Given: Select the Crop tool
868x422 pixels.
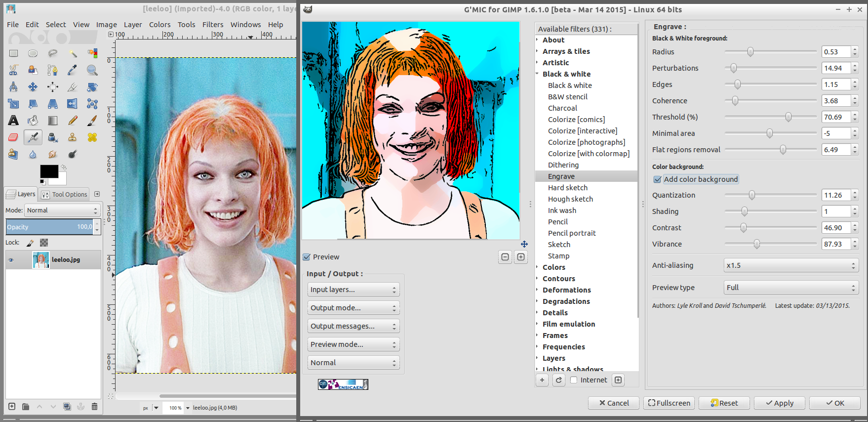Looking at the screenshot, I should coord(73,87).
